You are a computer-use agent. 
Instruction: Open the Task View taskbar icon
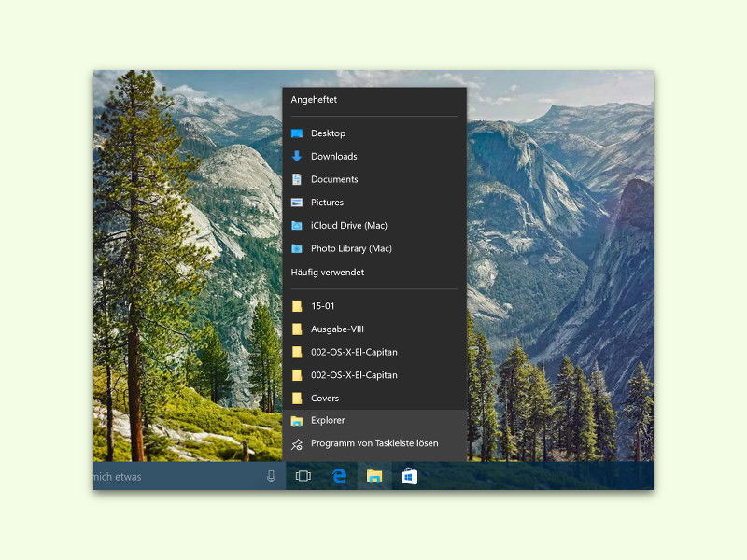coord(303,476)
